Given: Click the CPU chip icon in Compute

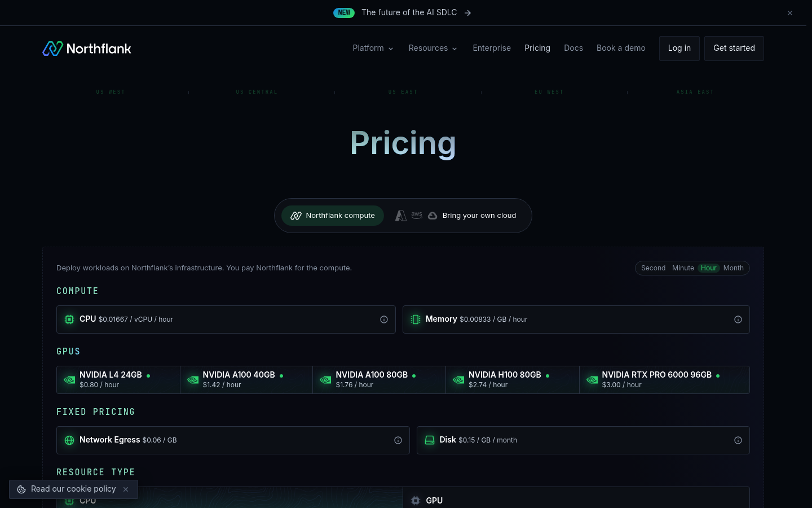Looking at the screenshot, I should pyautogui.click(x=69, y=319).
